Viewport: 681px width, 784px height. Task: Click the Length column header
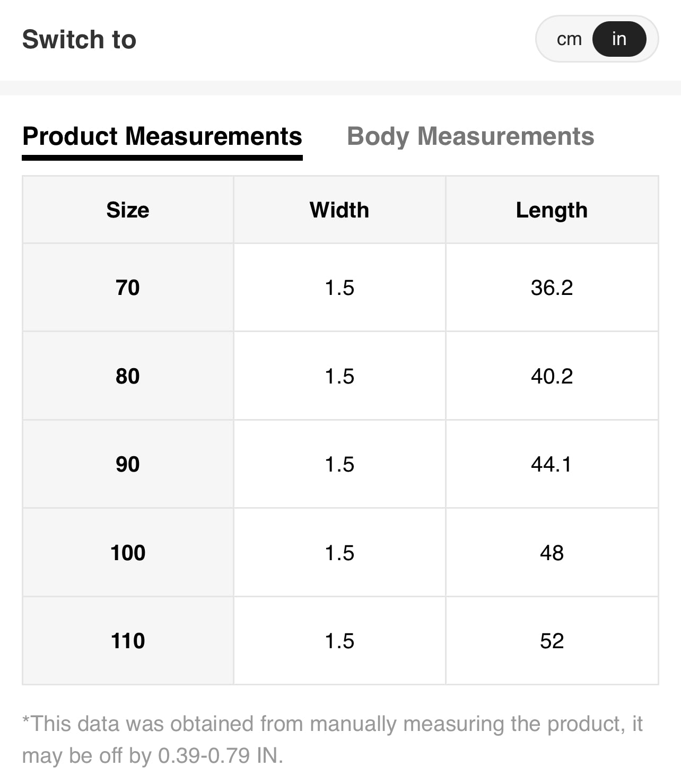coord(552,210)
